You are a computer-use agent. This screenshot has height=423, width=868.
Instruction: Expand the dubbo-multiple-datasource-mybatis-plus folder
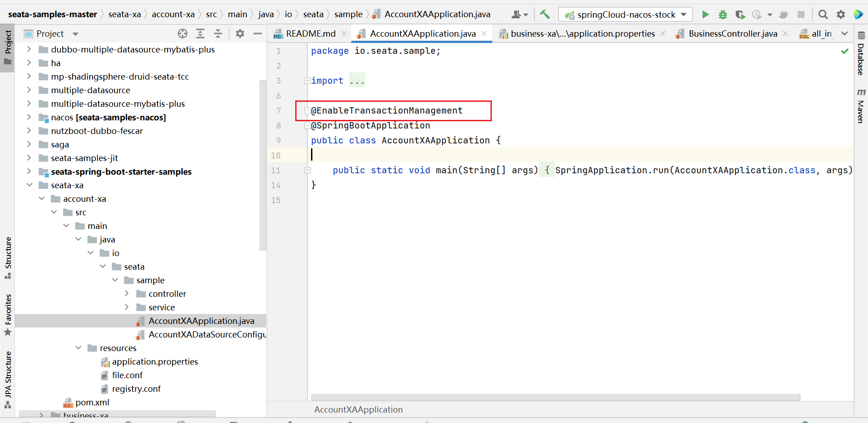click(29, 49)
